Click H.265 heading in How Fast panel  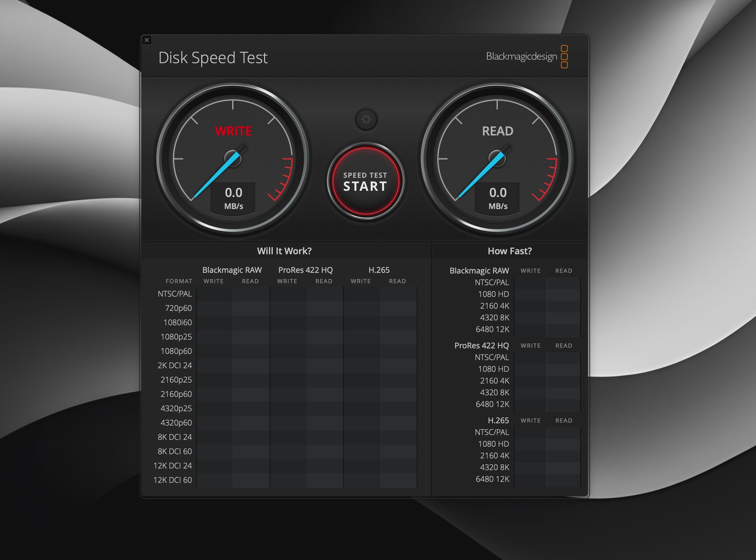click(498, 420)
